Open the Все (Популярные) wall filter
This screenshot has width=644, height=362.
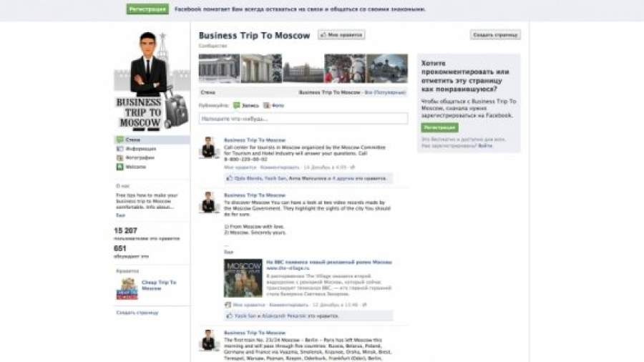tap(385, 92)
